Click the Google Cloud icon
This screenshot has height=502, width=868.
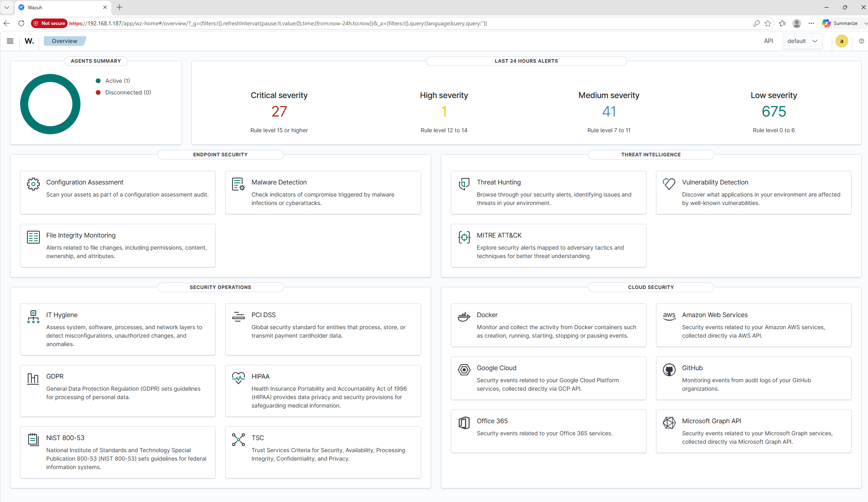[x=464, y=370]
